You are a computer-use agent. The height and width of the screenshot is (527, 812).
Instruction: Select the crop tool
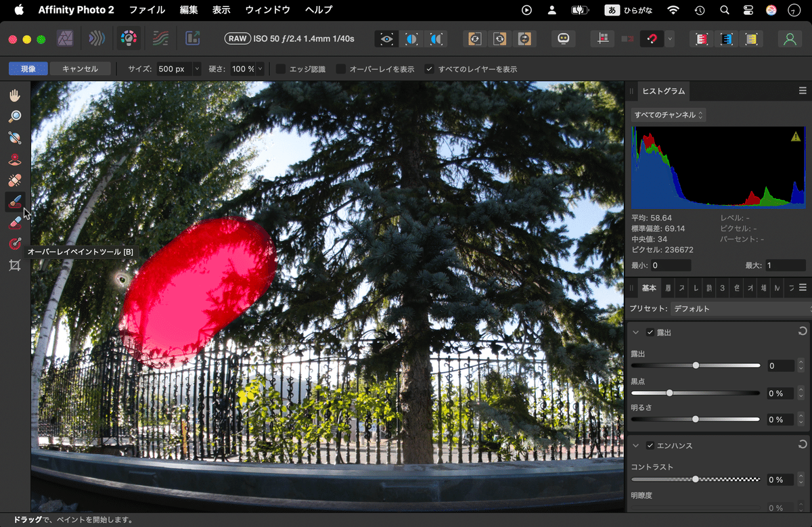(x=15, y=265)
